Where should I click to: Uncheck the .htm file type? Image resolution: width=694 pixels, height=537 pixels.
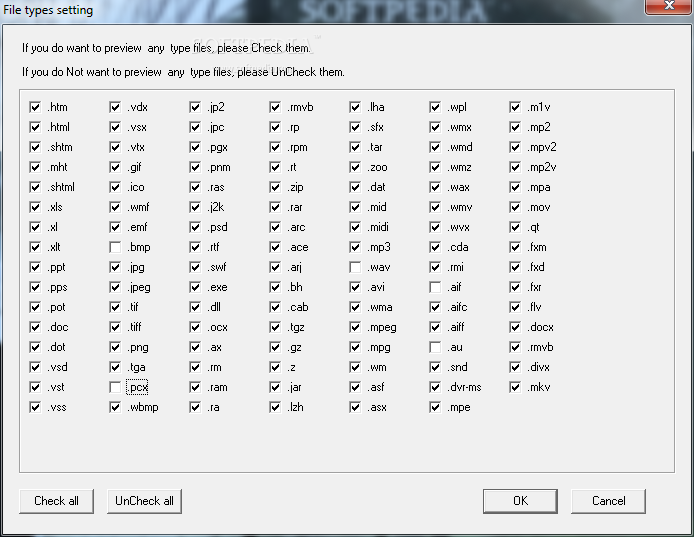[x=35, y=107]
